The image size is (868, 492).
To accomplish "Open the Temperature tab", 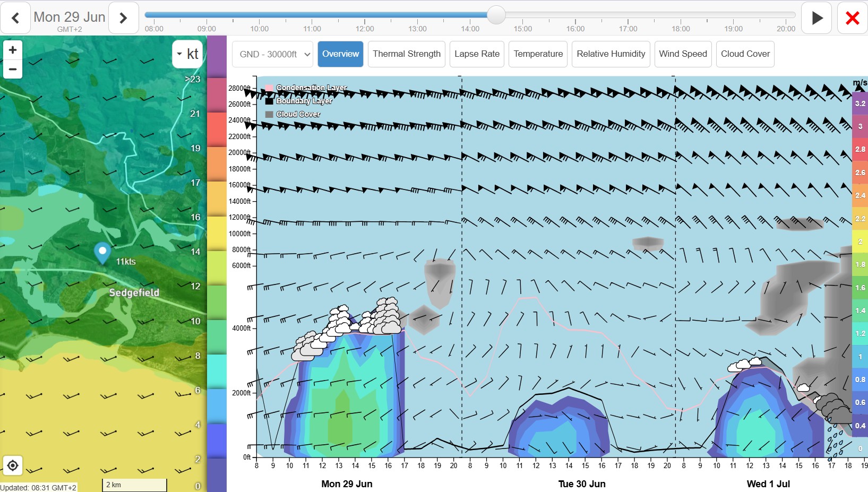I will (x=538, y=54).
